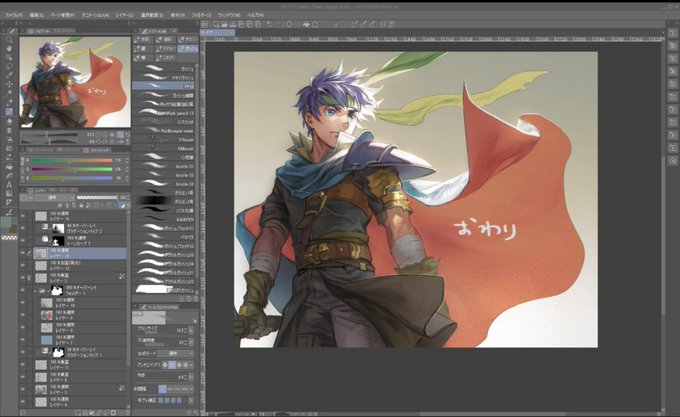Open the アニメーション menu

pyautogui.click(x=95, y=15)
